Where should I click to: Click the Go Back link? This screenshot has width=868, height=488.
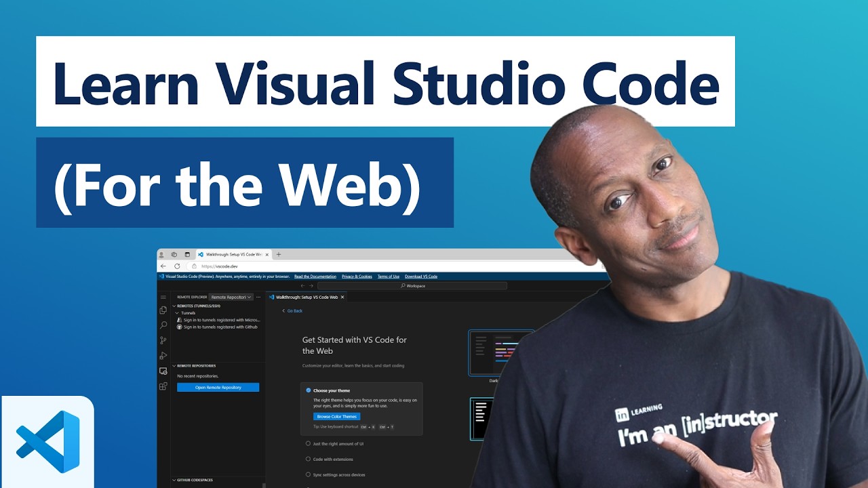pyautogui.click(x=293, y=311)
